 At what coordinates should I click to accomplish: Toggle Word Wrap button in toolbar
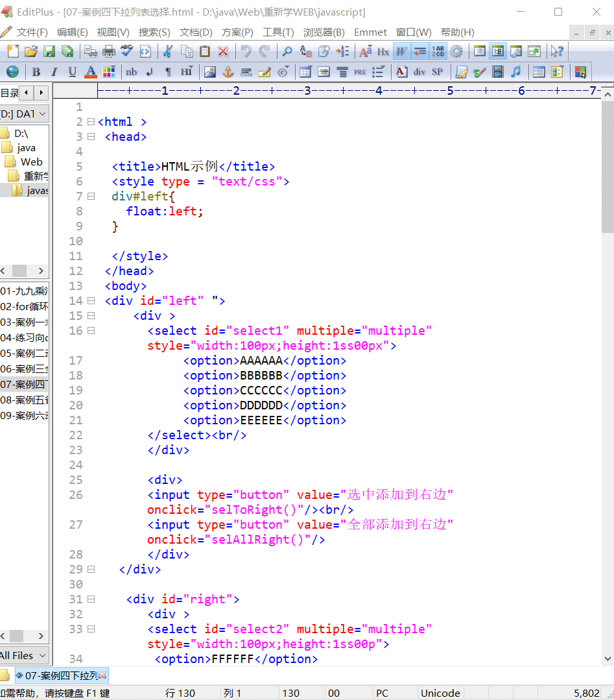pyautogui.click(x=402, y=51)
